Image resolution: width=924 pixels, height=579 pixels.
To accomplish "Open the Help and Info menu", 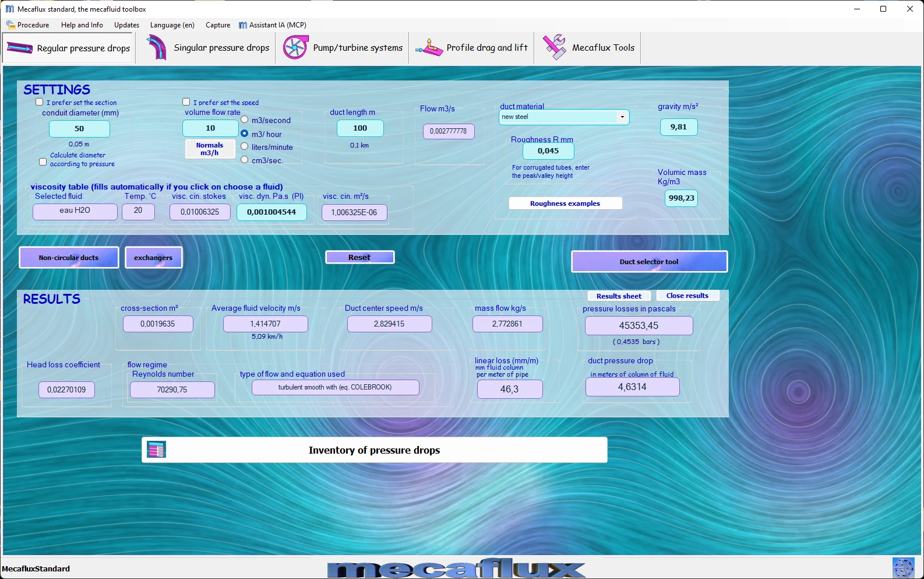I will coord(82,25).
